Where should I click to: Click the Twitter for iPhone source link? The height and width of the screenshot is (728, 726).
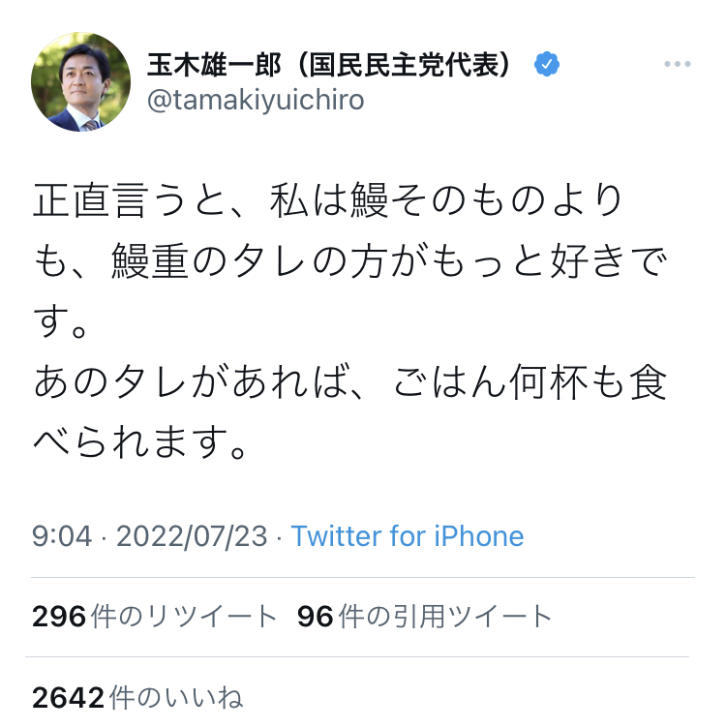[408, 536]
